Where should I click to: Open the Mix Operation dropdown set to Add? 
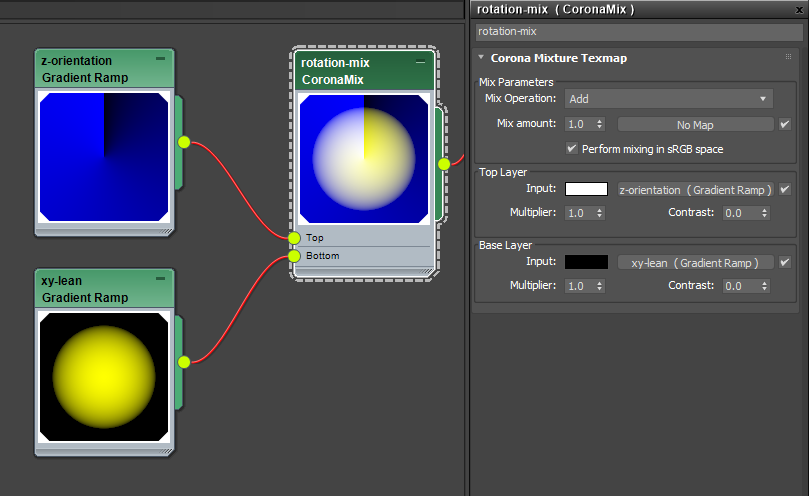[669, 99]
